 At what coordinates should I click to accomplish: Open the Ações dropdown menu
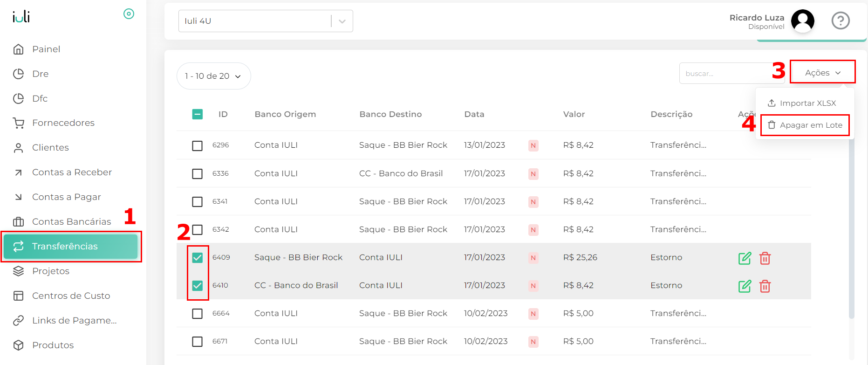822,73
